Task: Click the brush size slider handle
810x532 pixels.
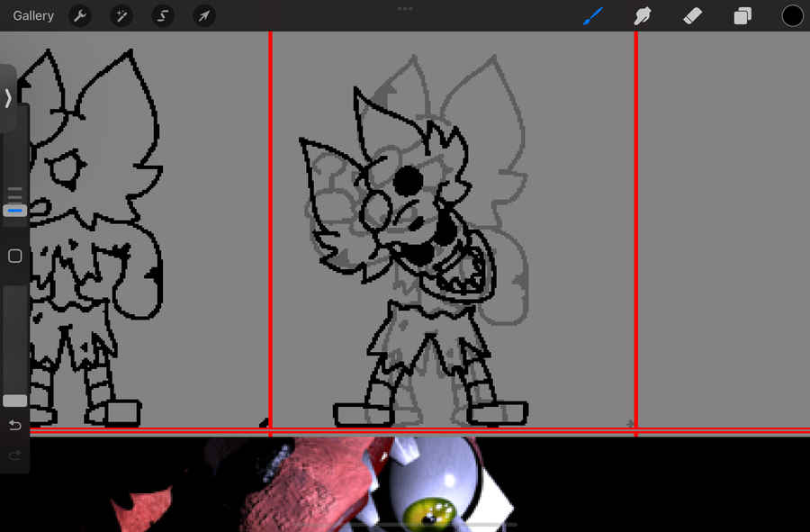Action: (x=15, y=211)
